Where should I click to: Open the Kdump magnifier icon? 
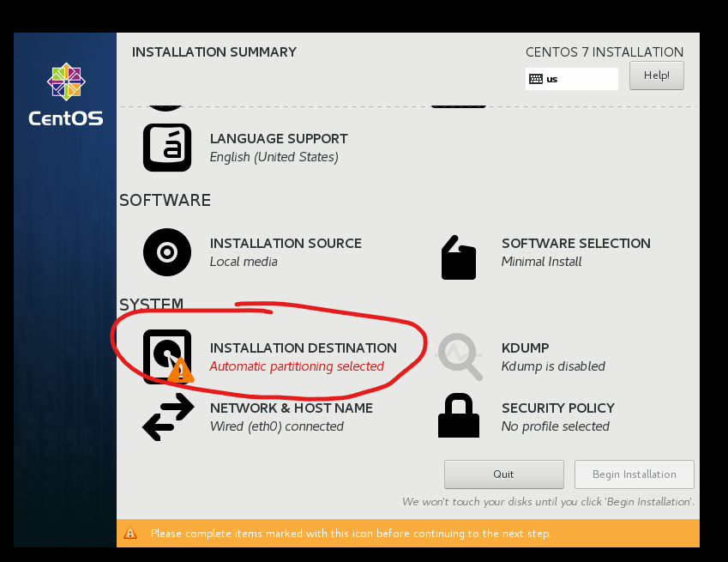460,357
